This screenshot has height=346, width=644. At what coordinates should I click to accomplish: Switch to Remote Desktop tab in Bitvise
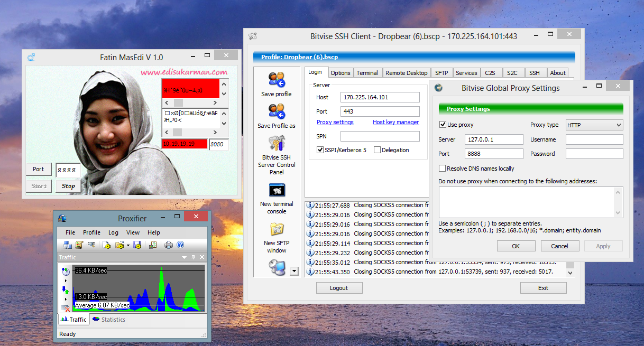point(406,73)
